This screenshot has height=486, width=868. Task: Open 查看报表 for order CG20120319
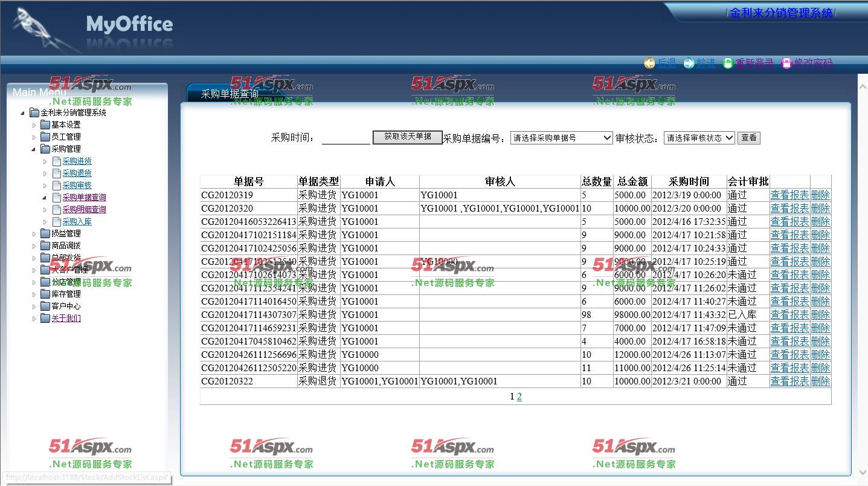789,195
